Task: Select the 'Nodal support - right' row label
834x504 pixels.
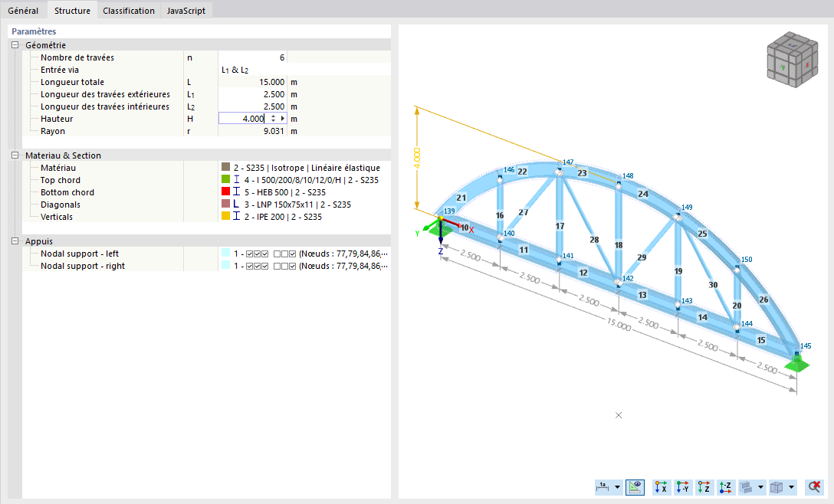Action: point(83,266)
